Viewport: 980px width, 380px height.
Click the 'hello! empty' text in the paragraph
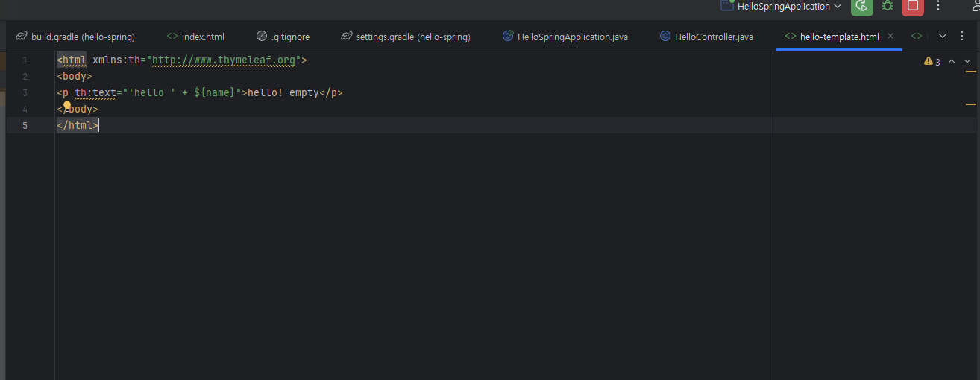(283, 93)
